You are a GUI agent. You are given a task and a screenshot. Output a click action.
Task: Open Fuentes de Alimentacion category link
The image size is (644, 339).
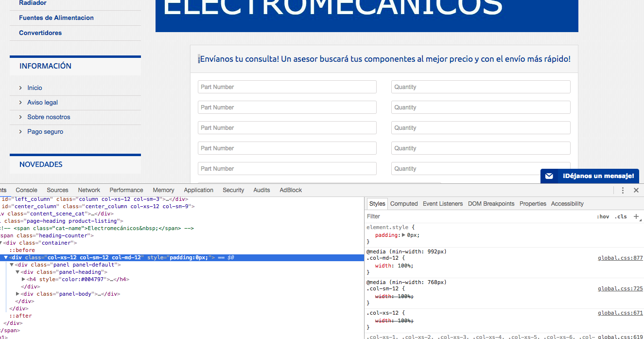coord(56,18)
